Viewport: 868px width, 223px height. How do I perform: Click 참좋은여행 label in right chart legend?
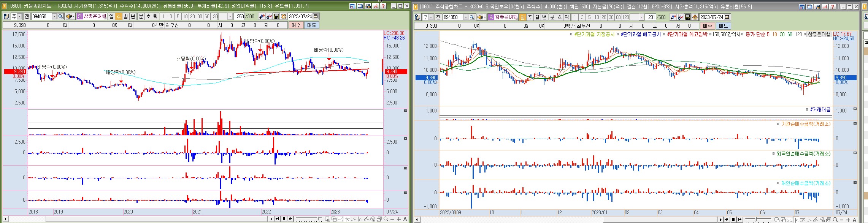pos(819,34)
